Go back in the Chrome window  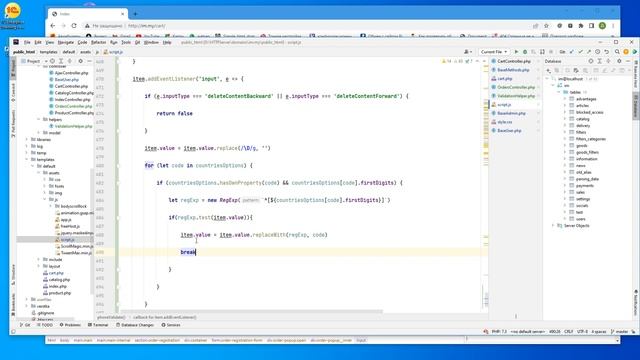tap(53, 25)
